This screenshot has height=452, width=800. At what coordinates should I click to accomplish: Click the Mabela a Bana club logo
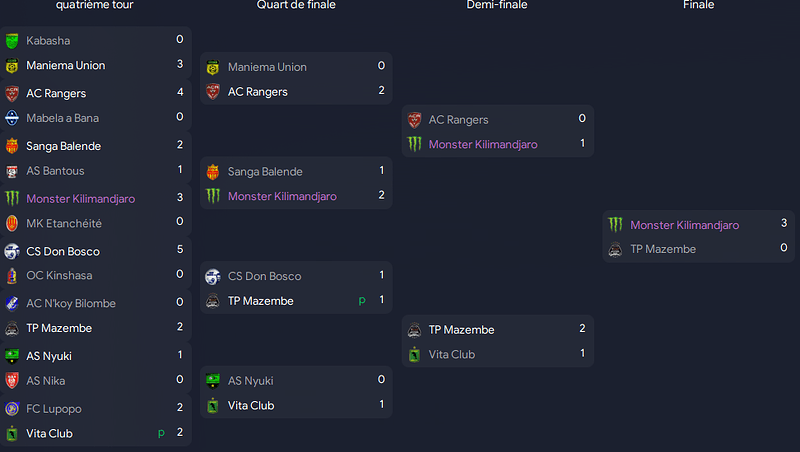point(12,118)
